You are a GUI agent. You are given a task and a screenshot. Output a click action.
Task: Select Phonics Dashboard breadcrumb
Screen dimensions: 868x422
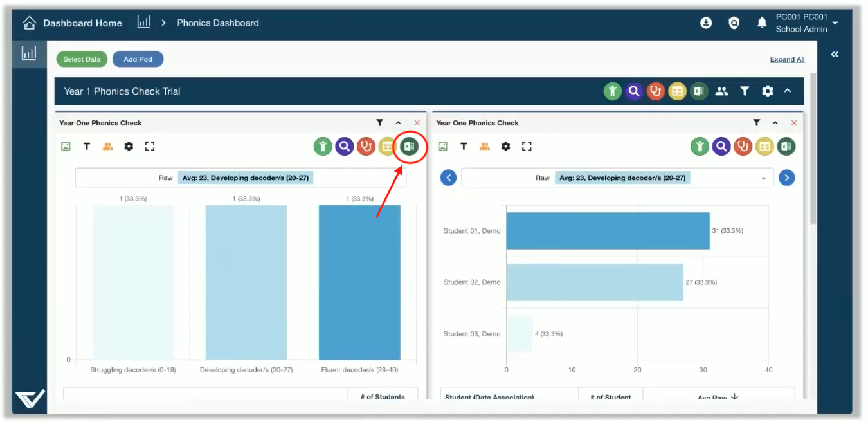(x=218, y=23)
